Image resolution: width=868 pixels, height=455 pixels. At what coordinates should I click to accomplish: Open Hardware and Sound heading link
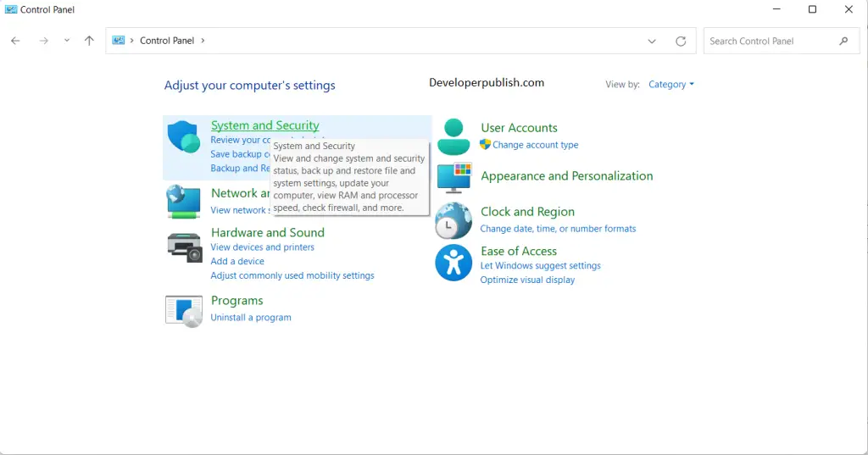(267, 232)
